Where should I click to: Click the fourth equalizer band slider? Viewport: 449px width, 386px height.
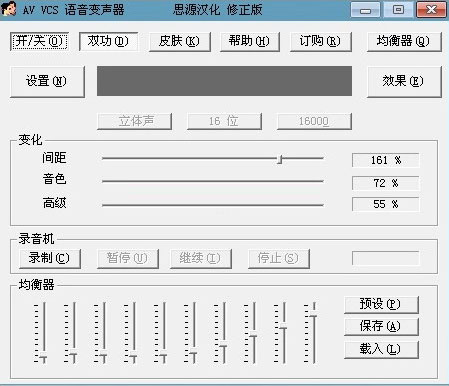click(131, 333)
